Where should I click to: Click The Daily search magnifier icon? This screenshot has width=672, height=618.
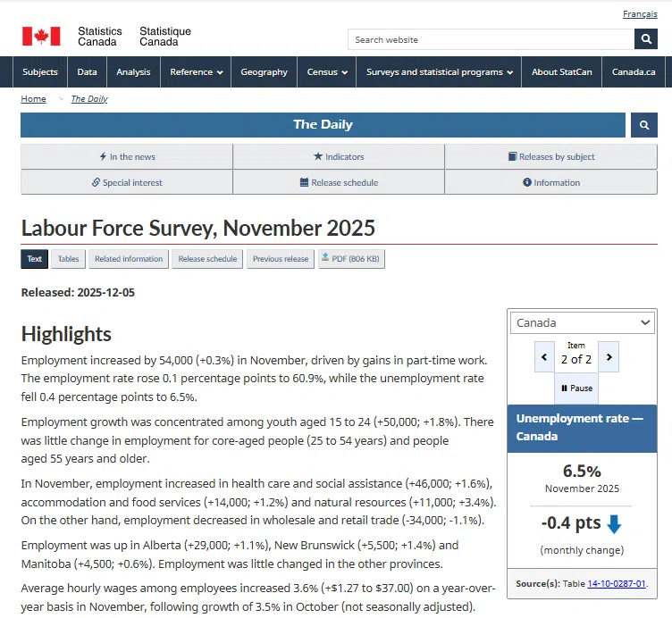coord(643,125)
